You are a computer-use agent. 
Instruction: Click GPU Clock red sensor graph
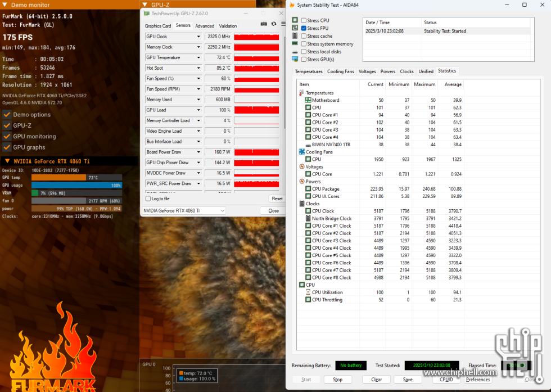pos(256,37)
